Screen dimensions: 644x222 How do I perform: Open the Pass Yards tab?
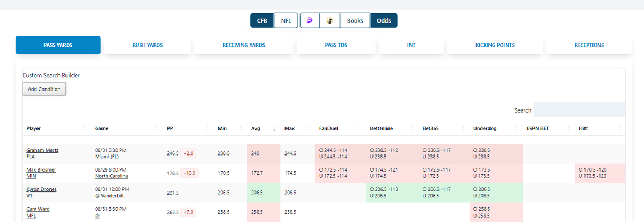[58, 45]
